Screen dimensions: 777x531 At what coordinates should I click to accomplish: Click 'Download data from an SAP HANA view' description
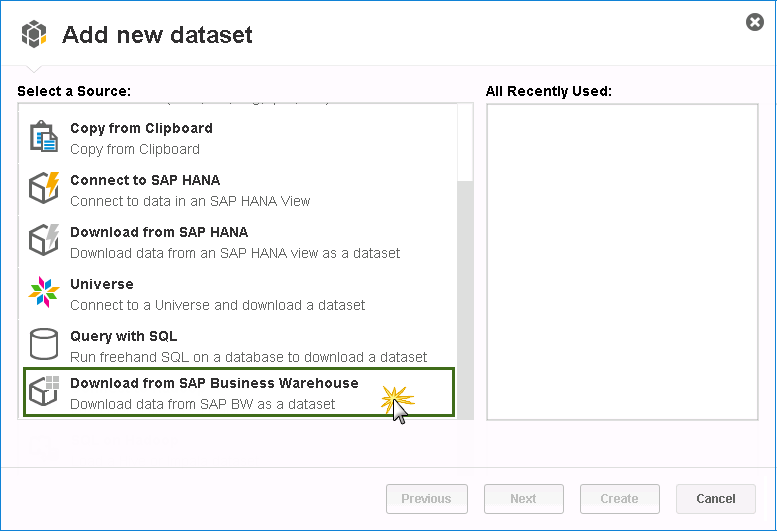click(x=235, y=253)
